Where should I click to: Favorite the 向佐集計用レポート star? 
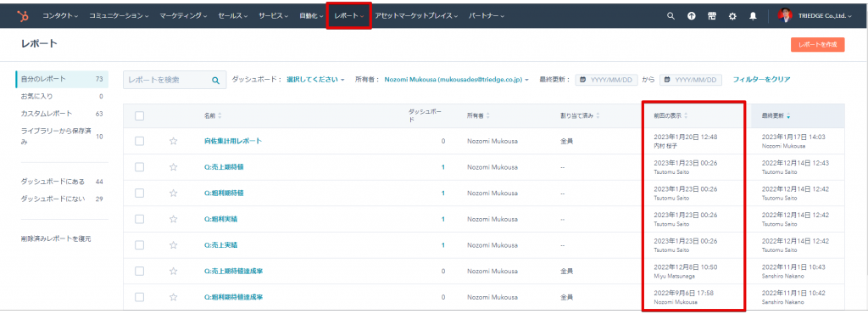point(173,141)
